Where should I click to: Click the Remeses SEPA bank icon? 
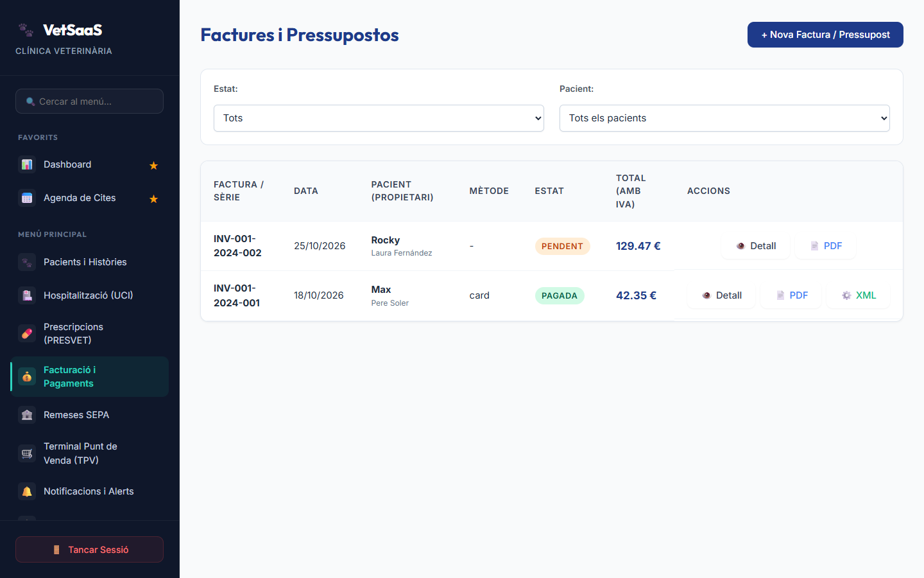[x=27, y=415]
